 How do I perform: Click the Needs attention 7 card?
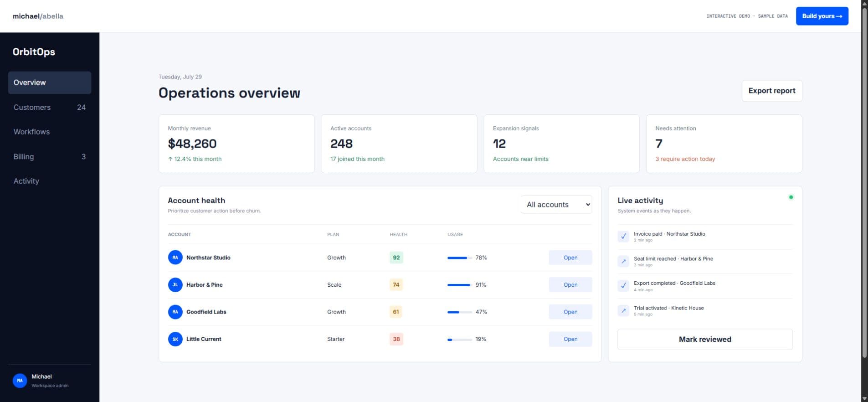coord(724,144)
